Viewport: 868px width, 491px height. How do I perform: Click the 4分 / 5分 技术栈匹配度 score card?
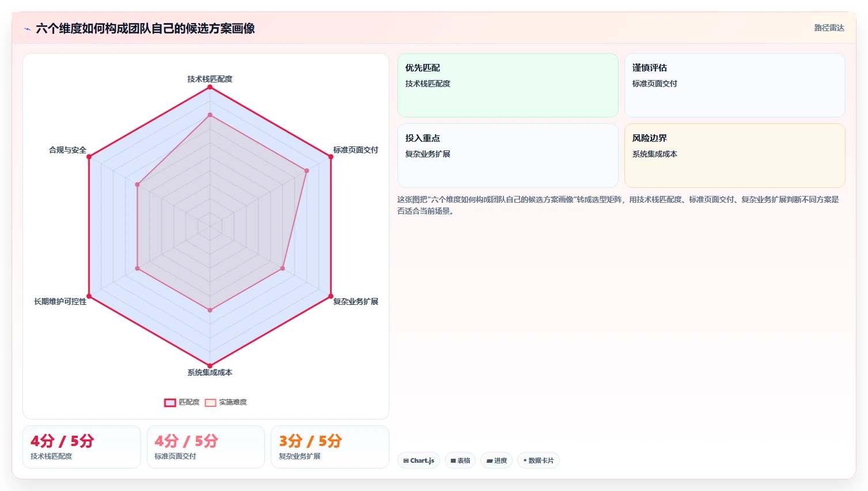pyautogui.click(x=82, y=447)
